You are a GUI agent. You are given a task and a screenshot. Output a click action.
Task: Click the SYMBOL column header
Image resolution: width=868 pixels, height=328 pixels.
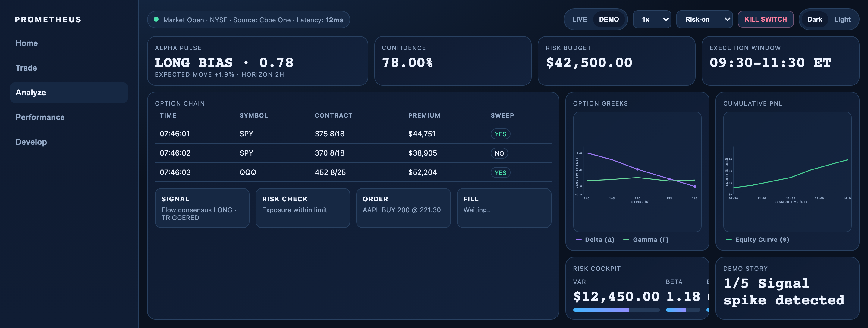pyautogui.click(x=253, y=116)
